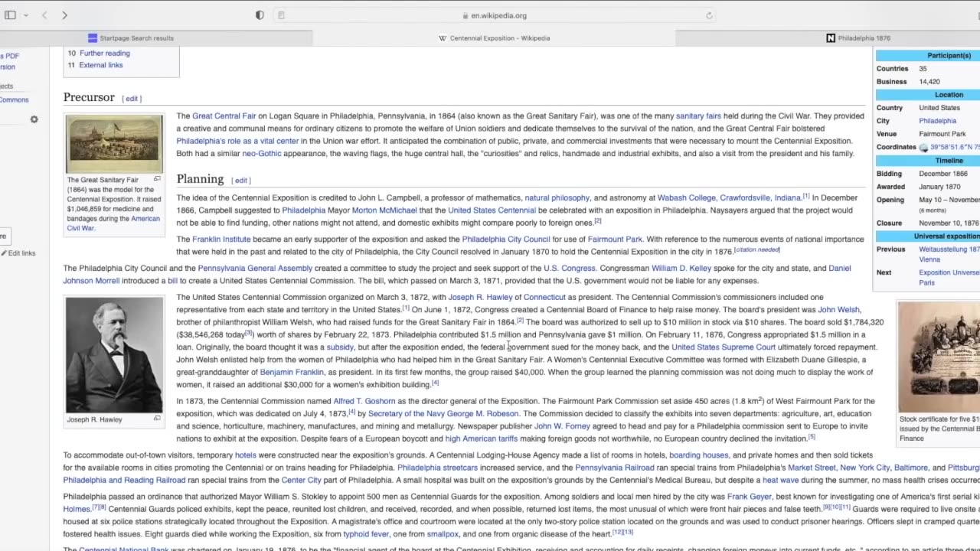Viewport: 980px width, 551px height.
Task: Enlarge the Great Sanitary Fair image icon
Action: pos(157,179)
